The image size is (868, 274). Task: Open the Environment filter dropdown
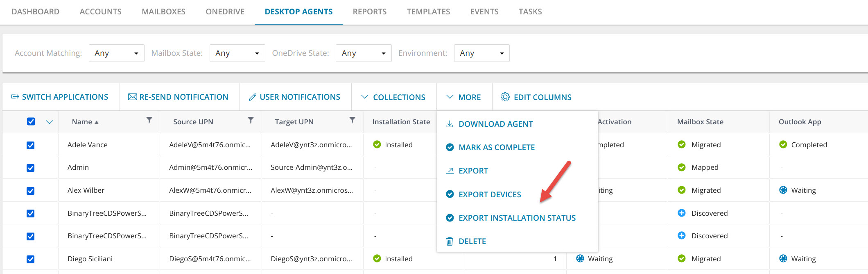(482, 53)
